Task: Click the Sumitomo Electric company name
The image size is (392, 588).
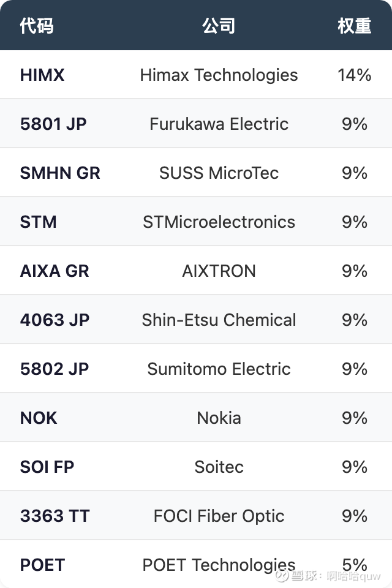Action: coord(219,369)
